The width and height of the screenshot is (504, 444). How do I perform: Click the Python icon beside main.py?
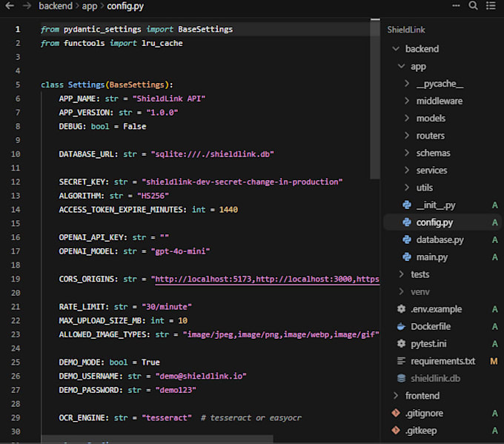point(407,257)
